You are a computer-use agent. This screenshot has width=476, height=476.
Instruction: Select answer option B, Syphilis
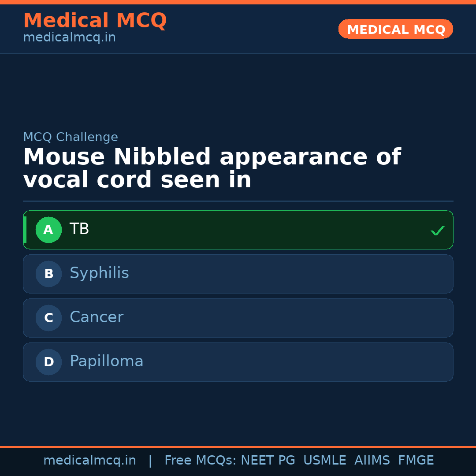pos(238,274)
